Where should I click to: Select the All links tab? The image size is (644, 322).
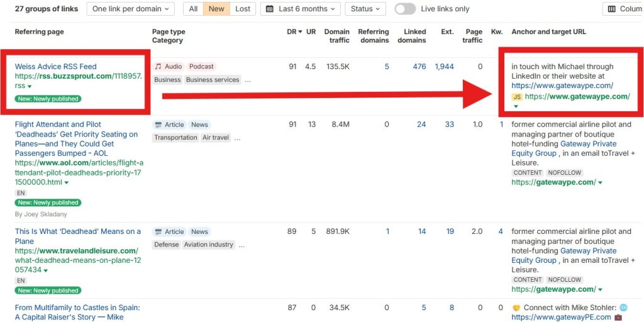[x=193, y=9]
